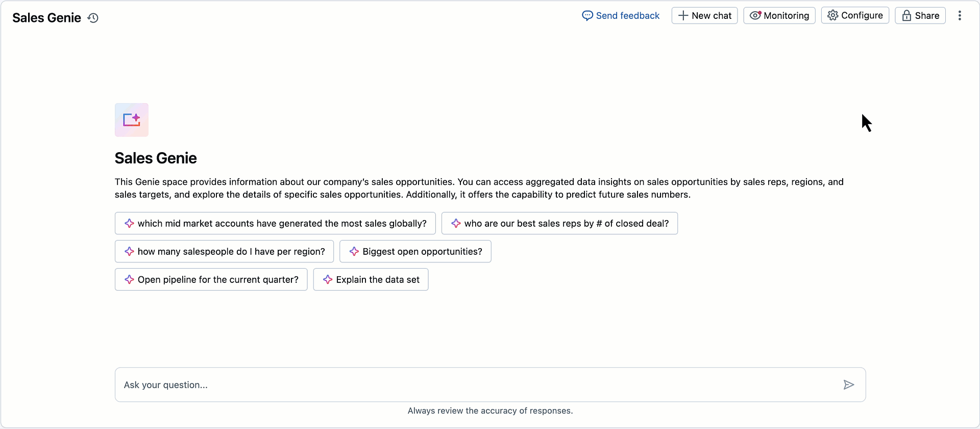Click the Share lock icon
The width and height of the screenshot is (980, 429).
click(906, 16)
